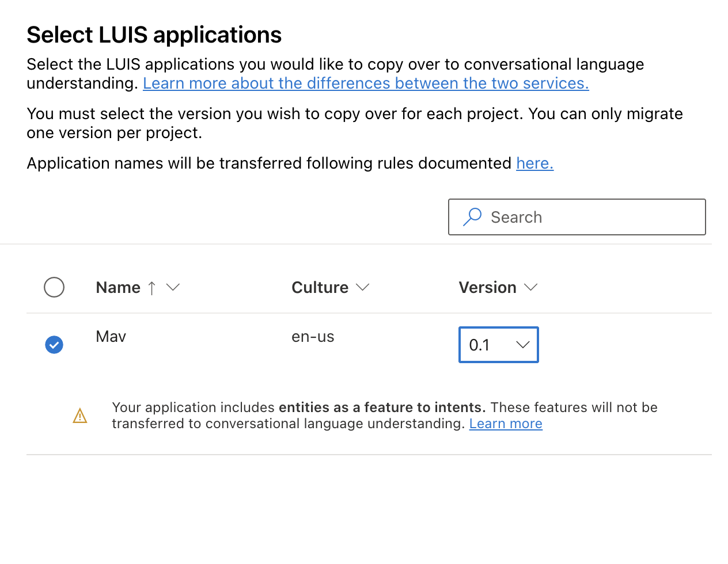Sort by the Culture column header
The height and width of the screenshot is (564, 728).
pos(320,287)
